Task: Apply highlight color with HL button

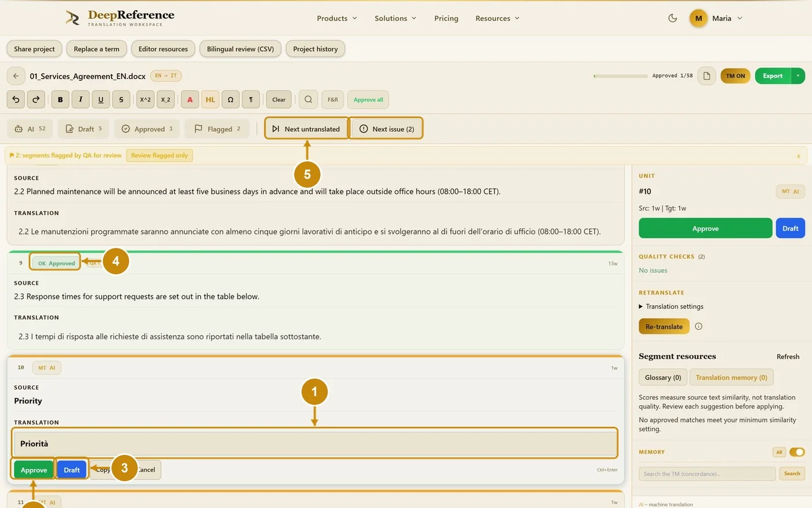Action: 210,99
